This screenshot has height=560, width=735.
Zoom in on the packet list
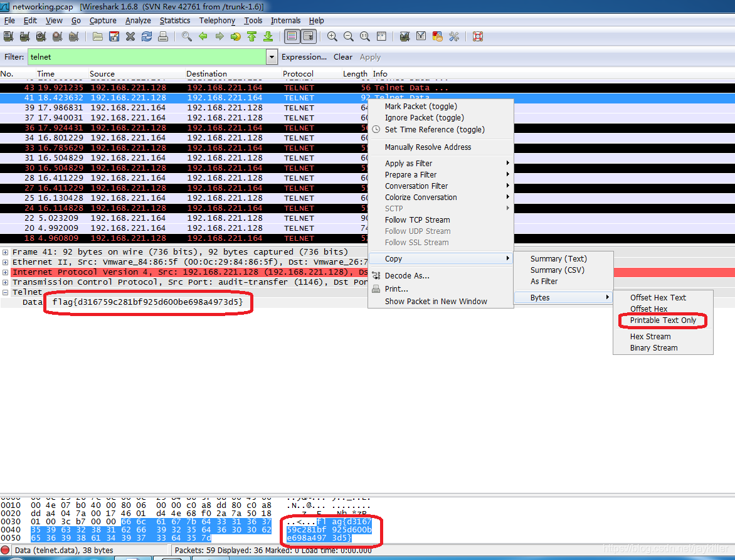(332, 36)
